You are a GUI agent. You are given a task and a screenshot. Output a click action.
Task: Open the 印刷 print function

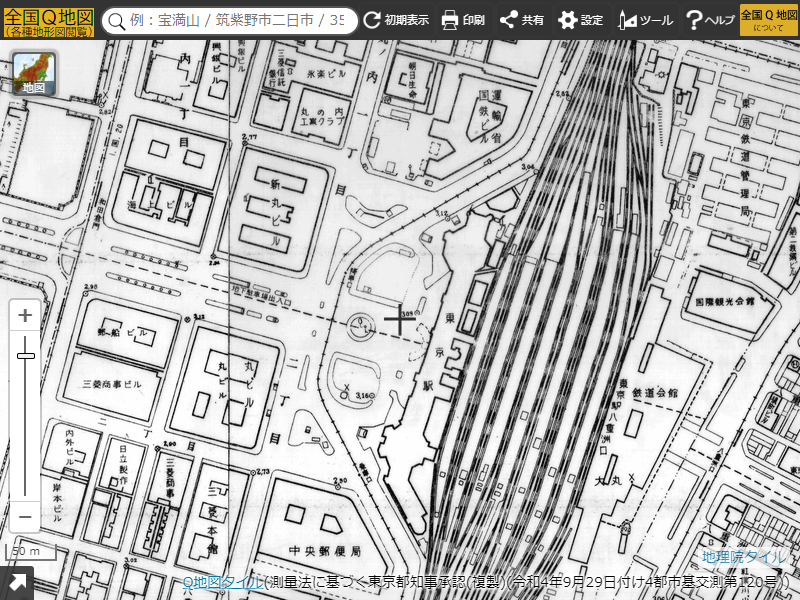(x=463, y=20)
